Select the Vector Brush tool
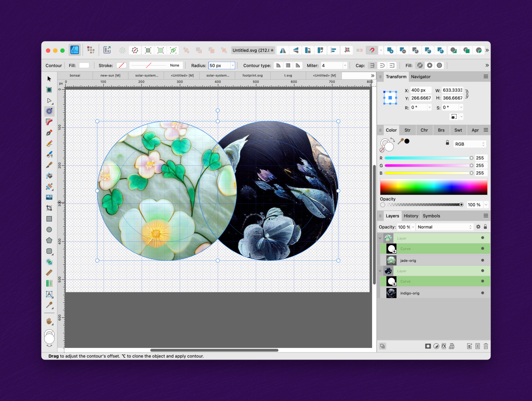Image resolution: width=532 pixels, height=401 pixels. point(49,154)
